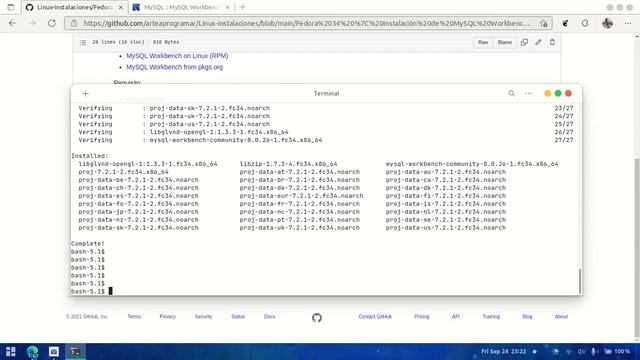Open the brightness icon in the system tray
This screenshot has width=640, height=360.
556,351
